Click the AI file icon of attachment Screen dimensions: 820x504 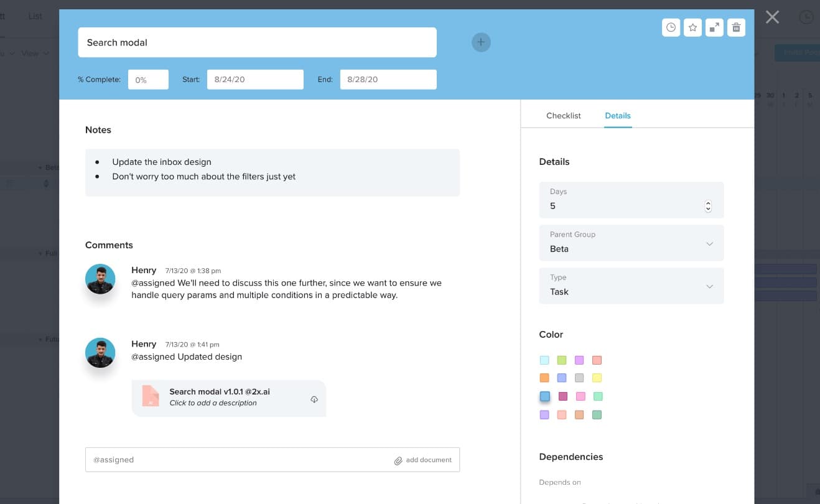point(151,396)
